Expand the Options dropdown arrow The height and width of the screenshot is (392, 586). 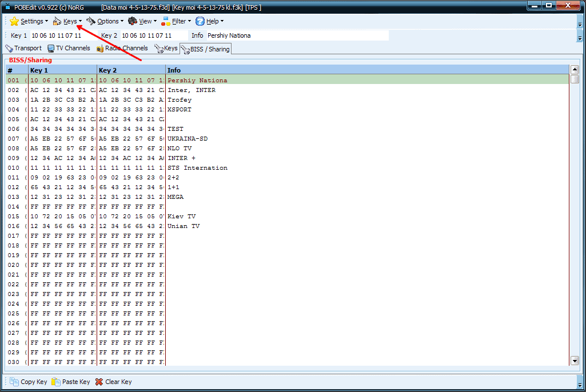click(x=122, y=21)
